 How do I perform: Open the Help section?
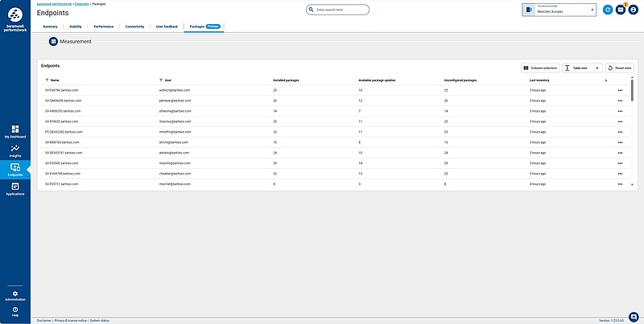tap(15, 310)
